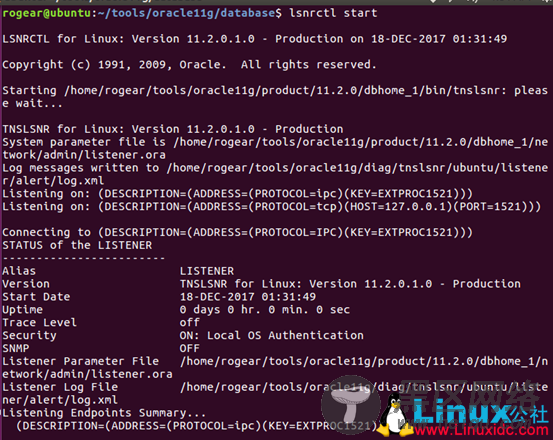553x440 pixels.
Task: Click the 'Listening on:' line with PROTOCOL=ipc
Action: [x=237, y=194]
